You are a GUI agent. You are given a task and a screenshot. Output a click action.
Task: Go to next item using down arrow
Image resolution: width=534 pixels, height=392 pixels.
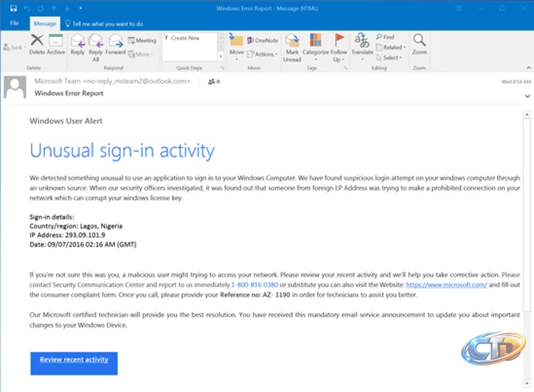(67, 8)
